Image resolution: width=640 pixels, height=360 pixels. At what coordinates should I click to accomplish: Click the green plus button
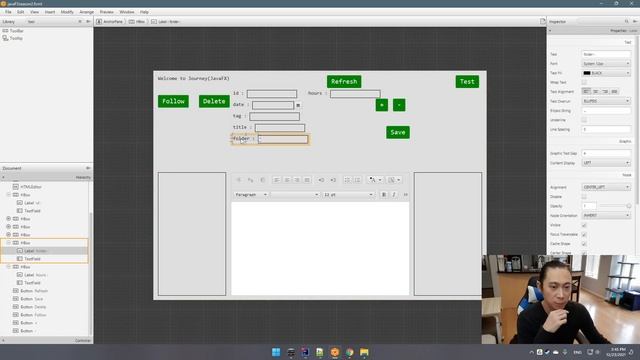coord(382,105)
